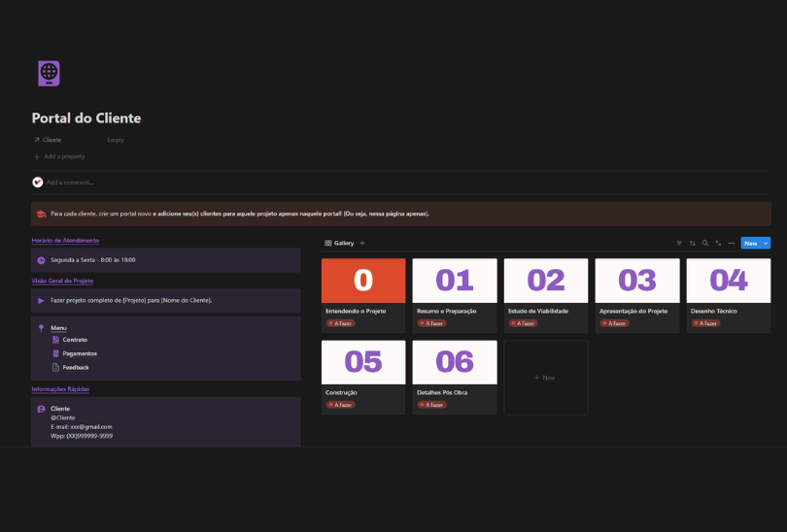Click the pin icon beside Menu
787x532 pixels.
(x=41, y=328)
